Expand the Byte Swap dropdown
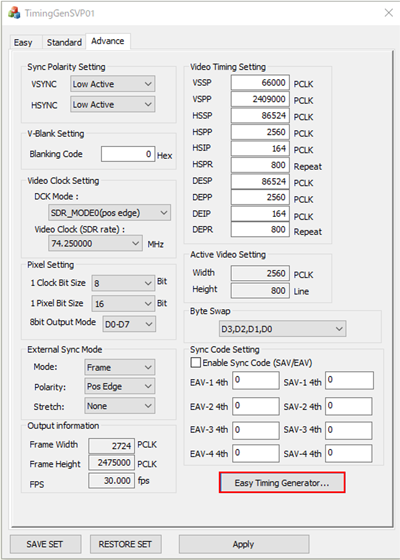This screenshot has height=560, width=400. [282, 329]
